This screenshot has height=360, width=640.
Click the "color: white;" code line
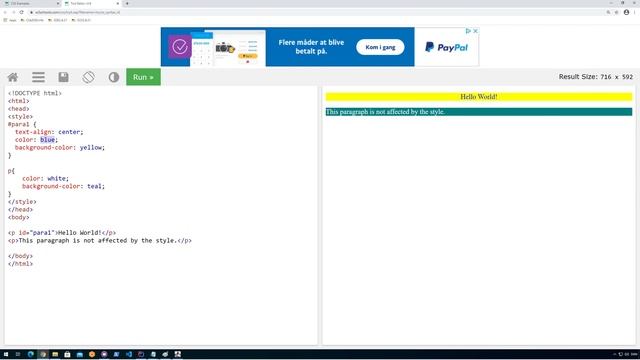pos(45,178)
